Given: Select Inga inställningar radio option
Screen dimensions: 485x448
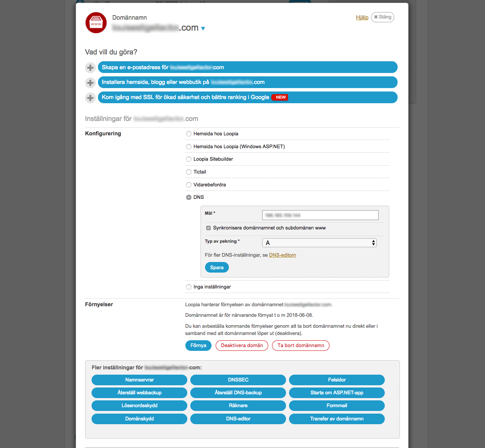Looking at the screenshot, I should 189,287.
